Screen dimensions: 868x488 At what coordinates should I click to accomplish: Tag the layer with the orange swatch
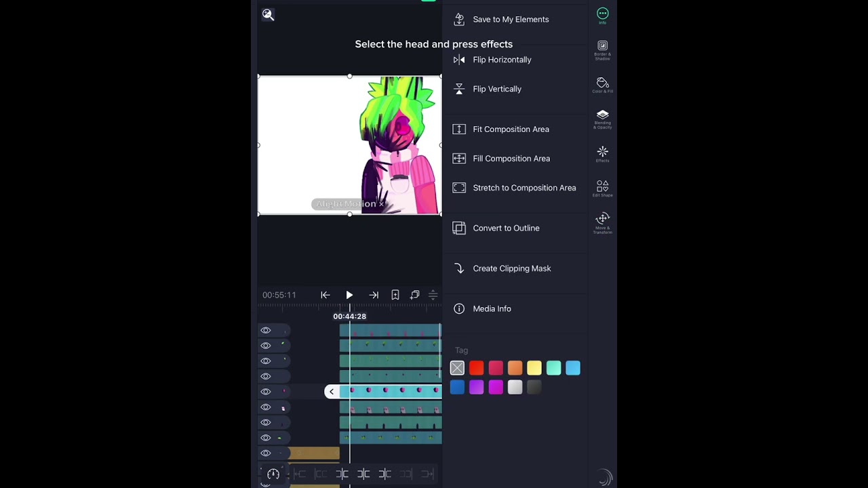click(x=515, y=368)
